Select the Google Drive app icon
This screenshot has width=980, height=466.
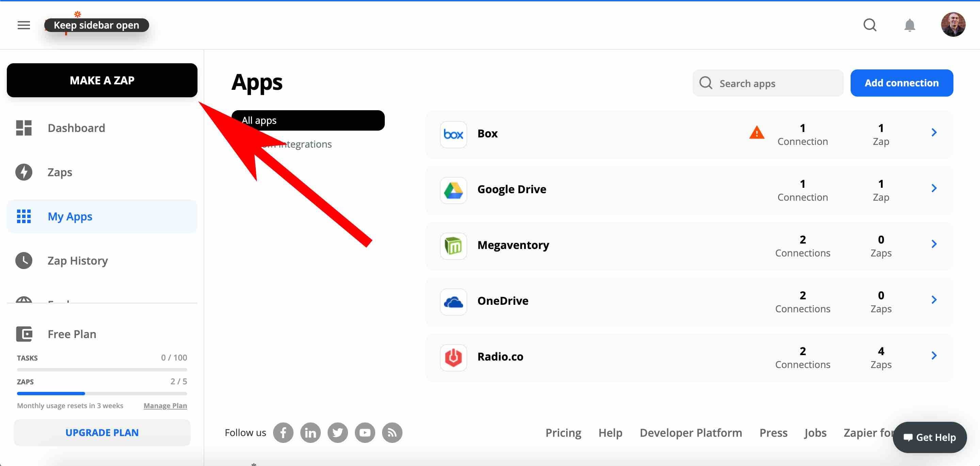pyautogui.click(x=453, y=190)
